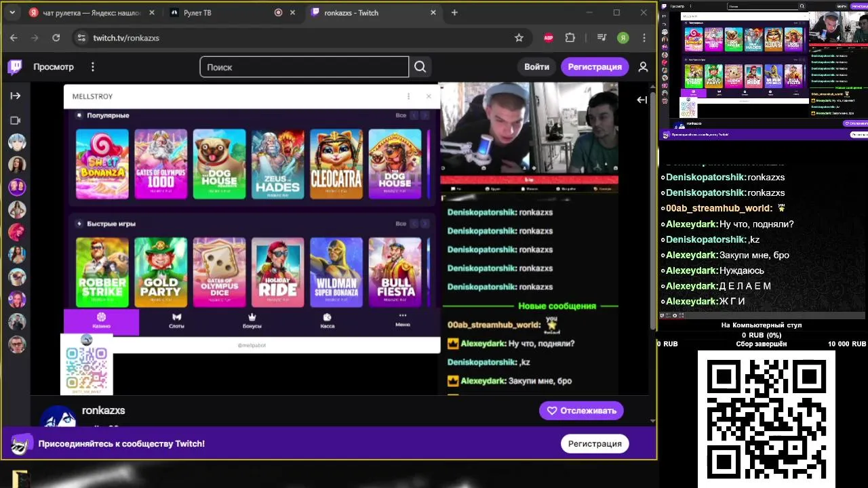Open the media controls icon in toolbar
Screen dimensions: 868x488
tap(601, 38)
